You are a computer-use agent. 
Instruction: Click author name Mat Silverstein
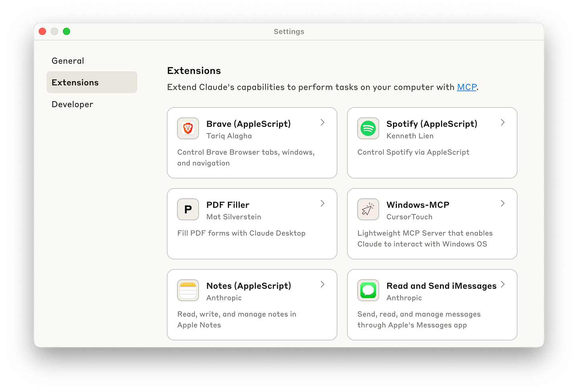[x=234, y=217]
